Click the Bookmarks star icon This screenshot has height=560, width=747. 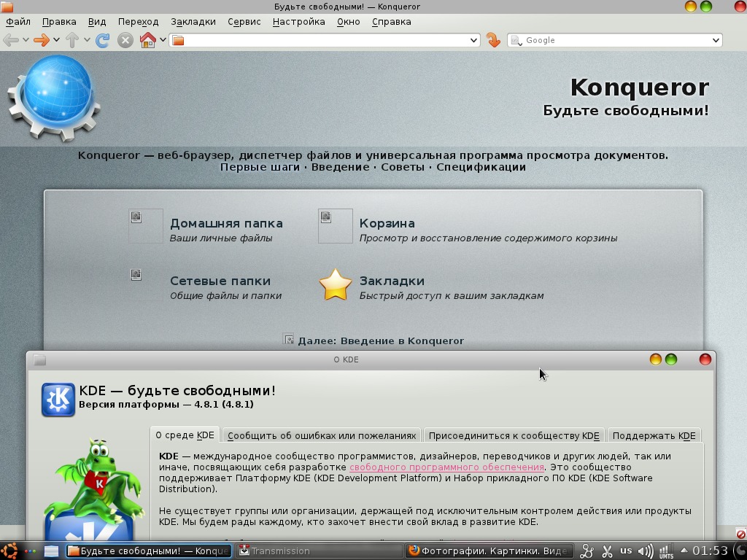pos(336,284)
